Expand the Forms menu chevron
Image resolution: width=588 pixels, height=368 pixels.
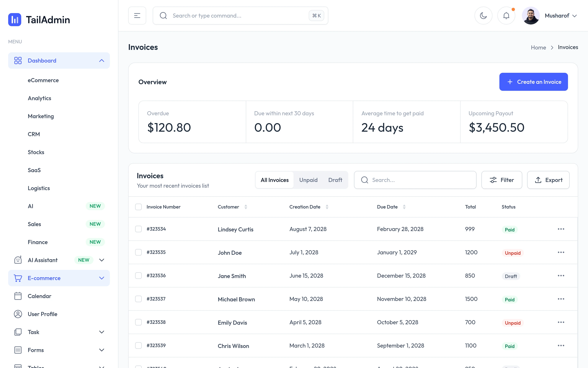click(101, 350)
